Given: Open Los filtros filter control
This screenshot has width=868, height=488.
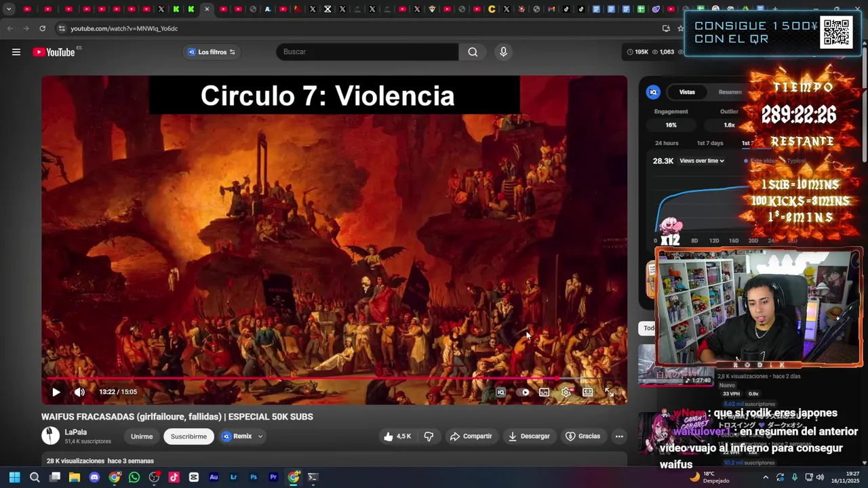Looking at the screenshot, I should coord(212,52).
